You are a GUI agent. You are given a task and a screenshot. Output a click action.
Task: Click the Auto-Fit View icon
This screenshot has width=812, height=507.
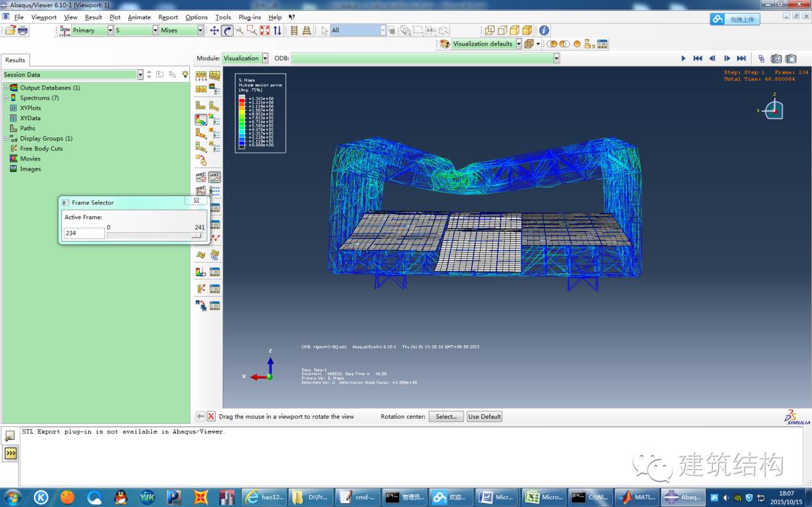pos(264,30)
